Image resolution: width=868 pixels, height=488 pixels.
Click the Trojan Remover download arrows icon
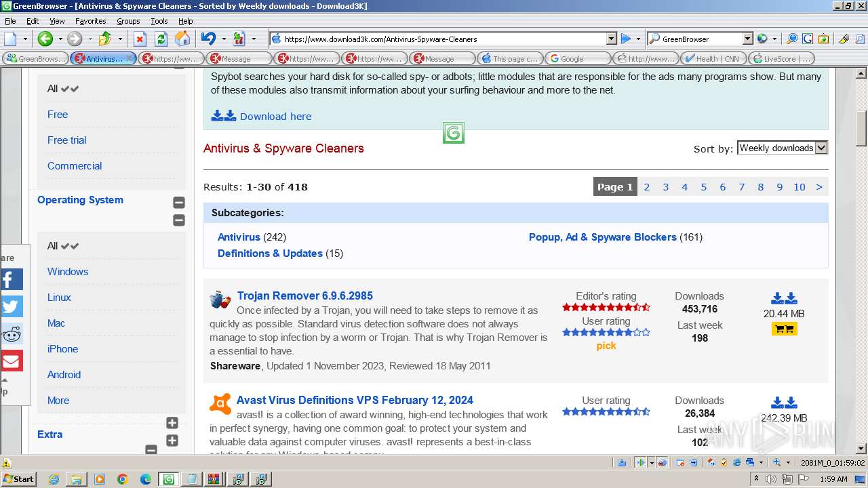[x=784, y=298]
